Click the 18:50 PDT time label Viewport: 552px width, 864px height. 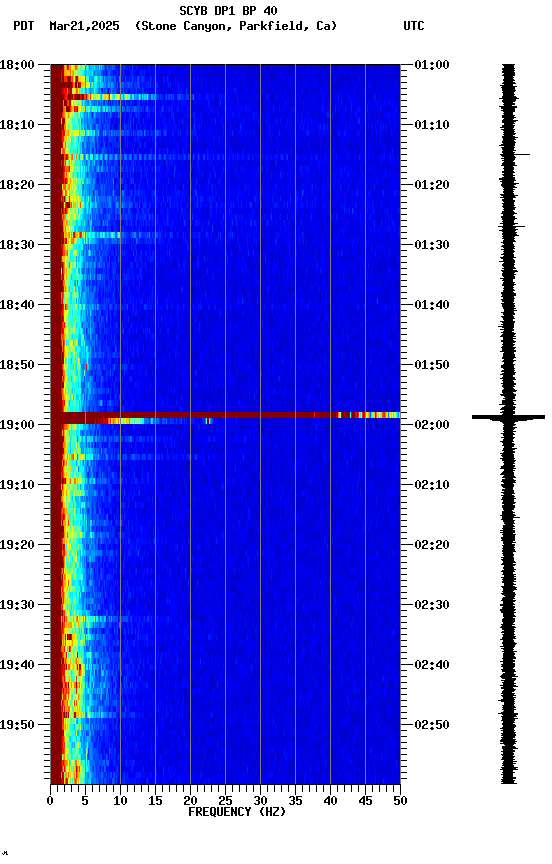pos(17,365)
